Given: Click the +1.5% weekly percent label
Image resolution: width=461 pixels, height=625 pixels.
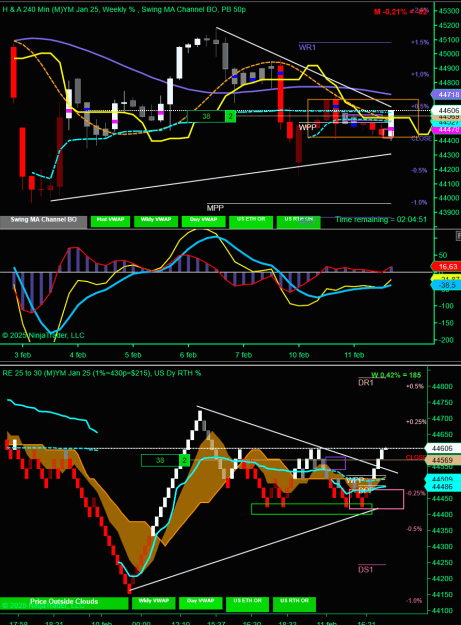Looking at the screenshot, I should 420,42.
